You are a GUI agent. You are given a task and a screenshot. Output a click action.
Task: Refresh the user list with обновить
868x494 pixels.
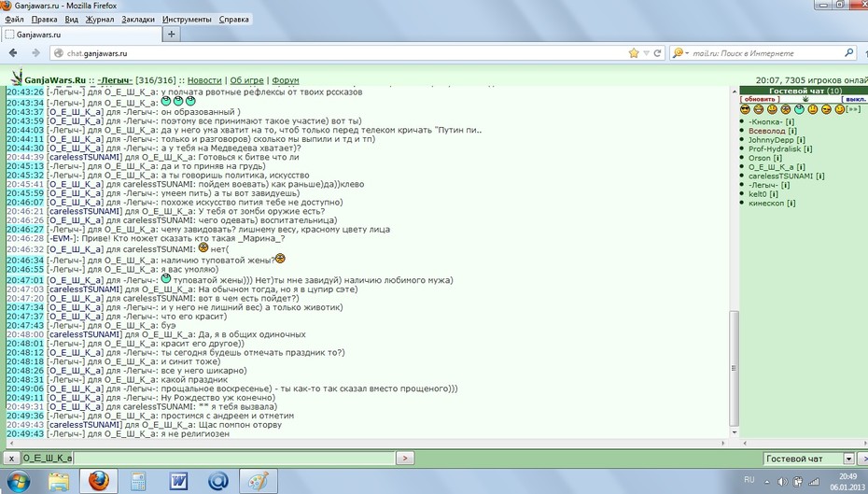click(760, 99)
